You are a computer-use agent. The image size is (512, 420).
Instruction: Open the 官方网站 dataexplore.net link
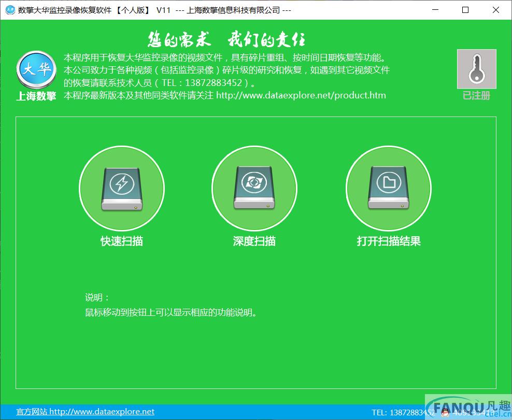(86, 412)
